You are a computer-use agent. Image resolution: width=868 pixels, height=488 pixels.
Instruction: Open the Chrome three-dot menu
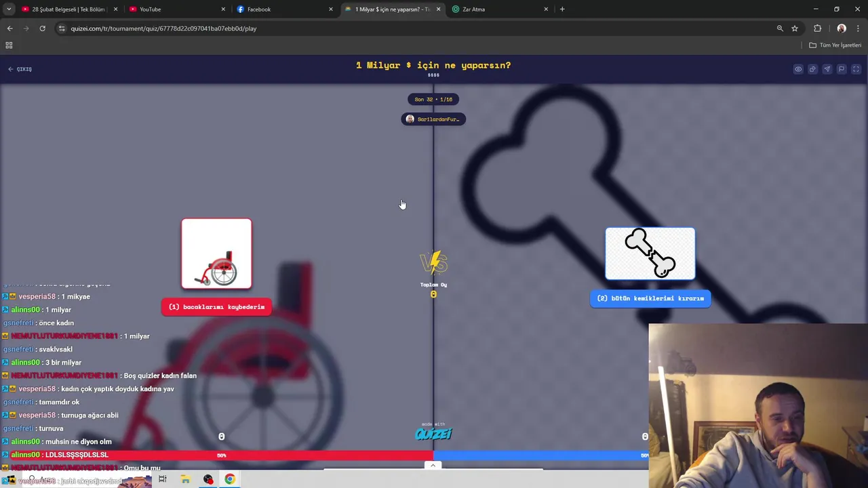point(859,28)
